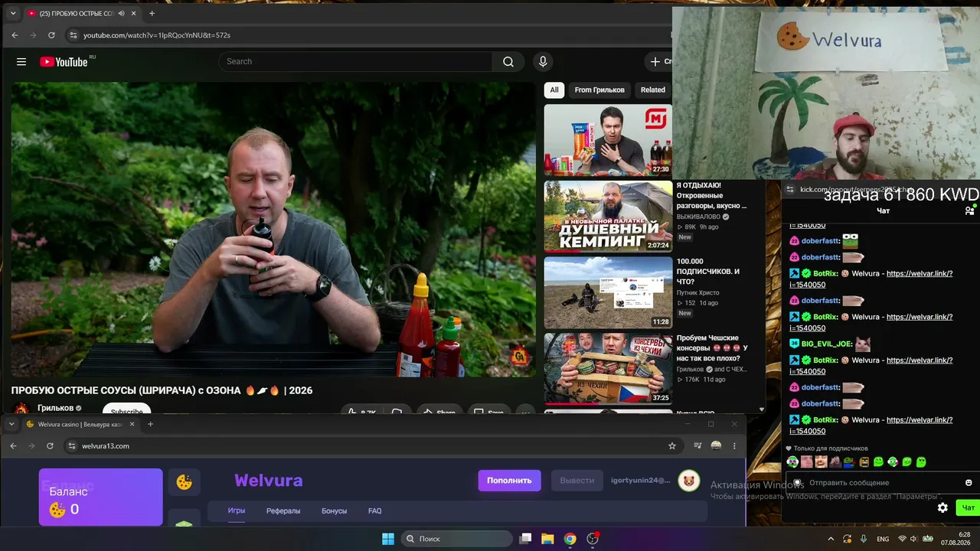980x551 pixels.
Task: Click the Пополнить deposit button
Action: [509, 481]
